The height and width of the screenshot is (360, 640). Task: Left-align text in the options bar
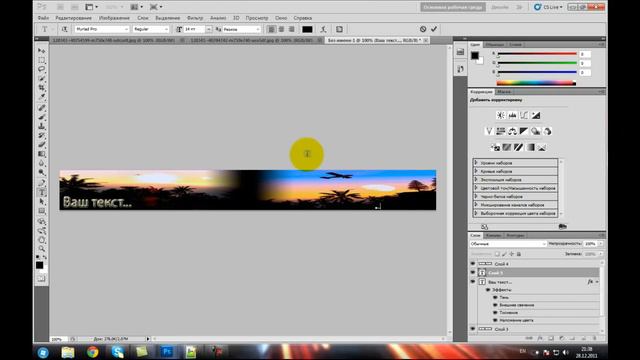[271, 29]
